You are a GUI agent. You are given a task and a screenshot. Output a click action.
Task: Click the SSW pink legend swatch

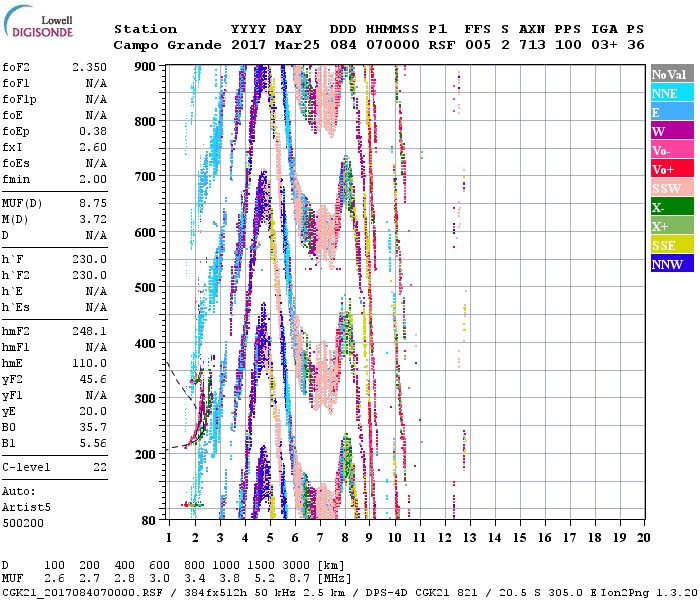click(669, 188)
